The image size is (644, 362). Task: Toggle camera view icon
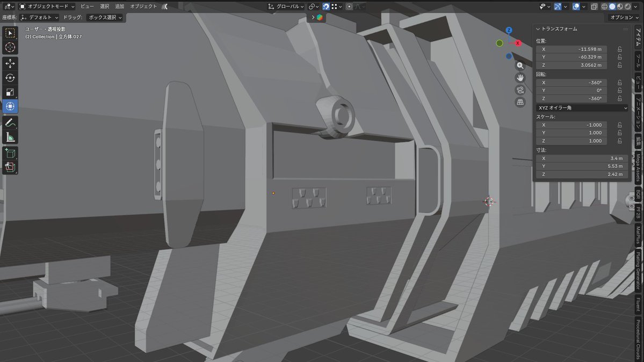click(x=520, y=90)
